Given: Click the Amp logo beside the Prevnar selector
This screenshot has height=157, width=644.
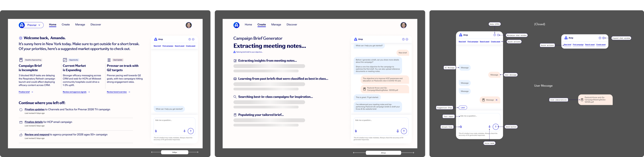Looking at the screenshot, I should (x=22, y=25).
